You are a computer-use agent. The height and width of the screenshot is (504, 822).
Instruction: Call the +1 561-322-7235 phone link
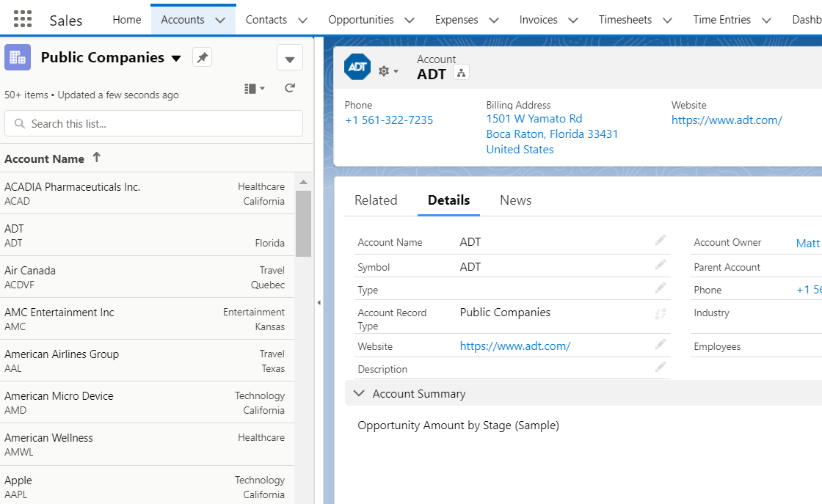pos(389,120)
